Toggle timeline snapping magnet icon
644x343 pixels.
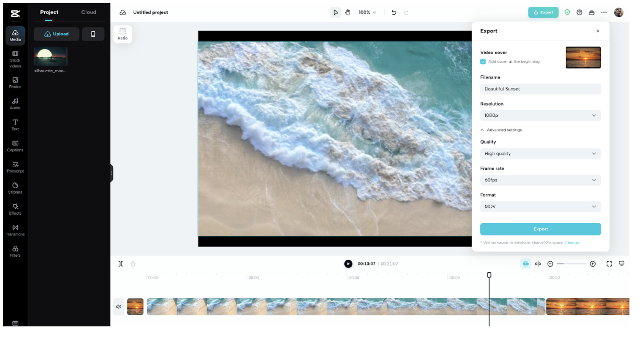(x=526, y=263)
